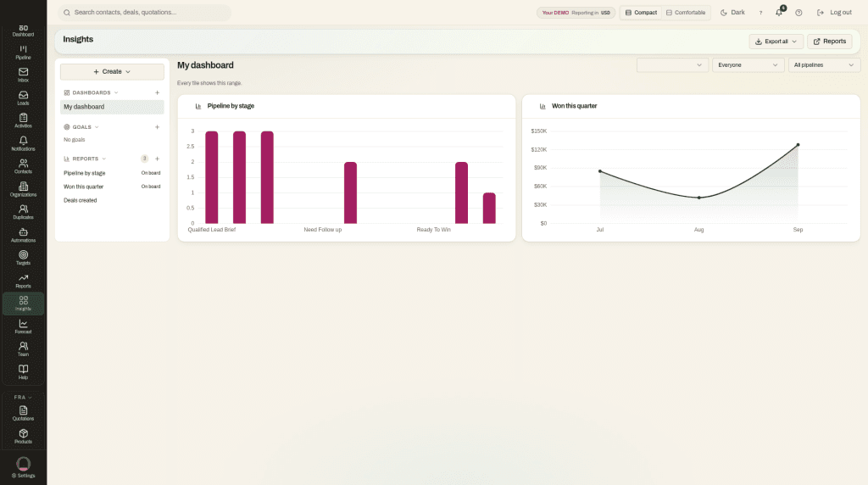This screenshot has height=485, width=868.
Task: Open the Pipeline by stage report
Action: 112,173
